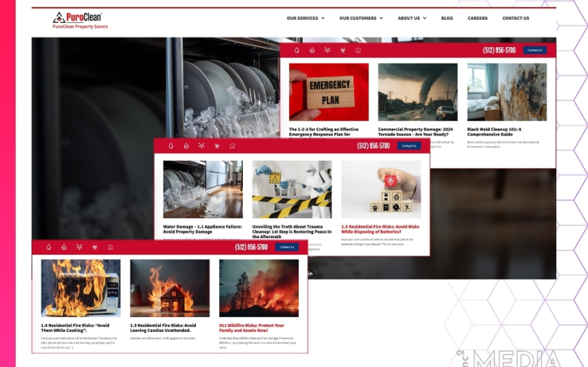Click the PuroClean logo

coord(77,17)
